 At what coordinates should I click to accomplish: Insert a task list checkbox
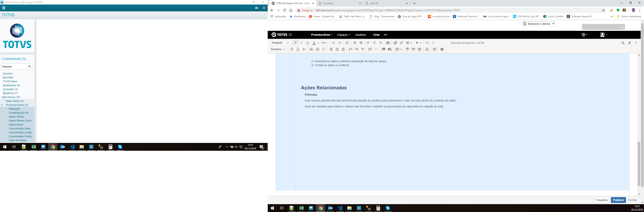(x=347, y=43)
